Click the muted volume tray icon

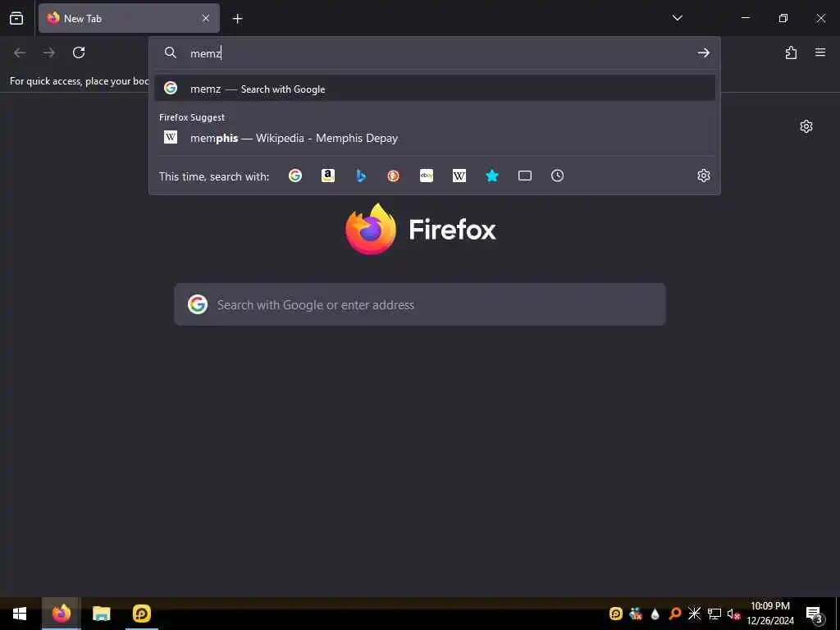tap(733, 614)
